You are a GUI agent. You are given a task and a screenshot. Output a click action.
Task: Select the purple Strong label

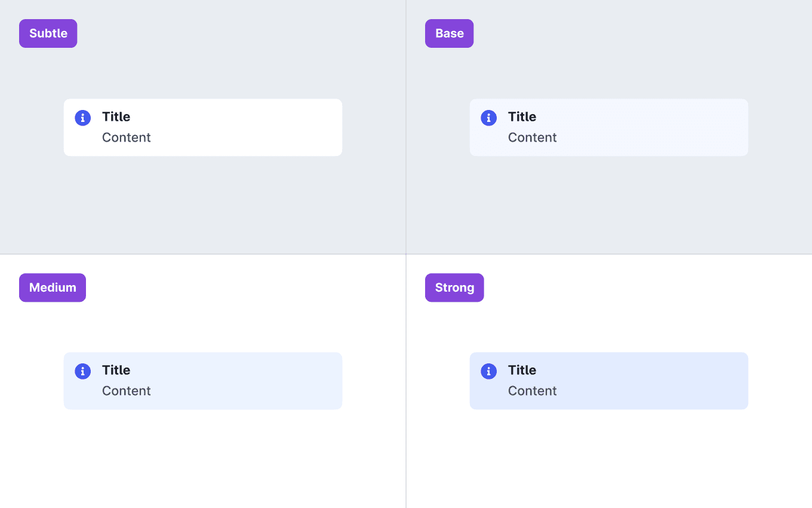point(454,287)
